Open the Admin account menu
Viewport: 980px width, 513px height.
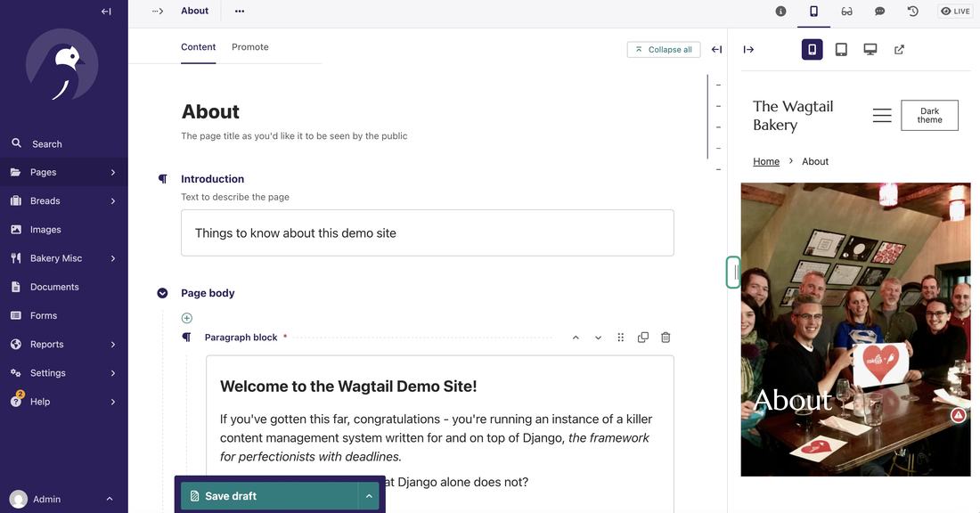[x=64, y=499]
